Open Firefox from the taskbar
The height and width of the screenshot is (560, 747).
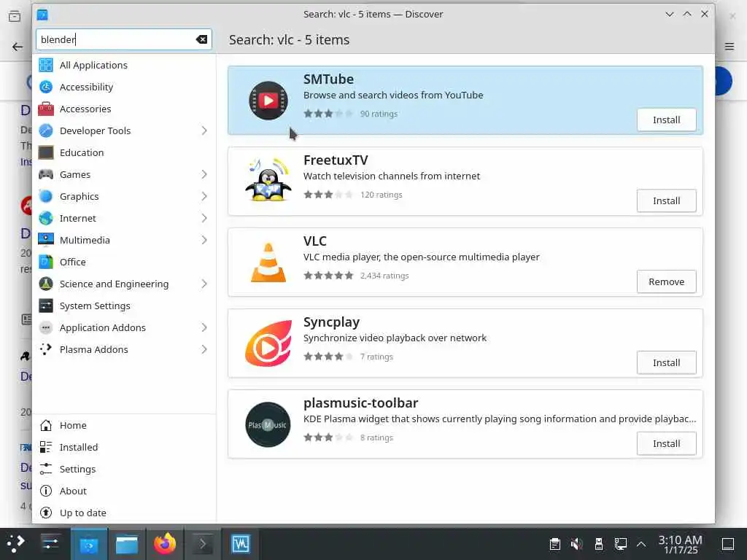pyautogui.click(x=164, y=544)
